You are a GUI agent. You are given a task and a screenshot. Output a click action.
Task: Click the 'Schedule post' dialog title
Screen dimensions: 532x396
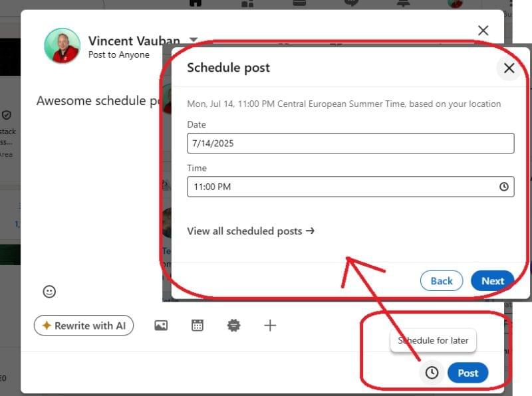[228, 68]
